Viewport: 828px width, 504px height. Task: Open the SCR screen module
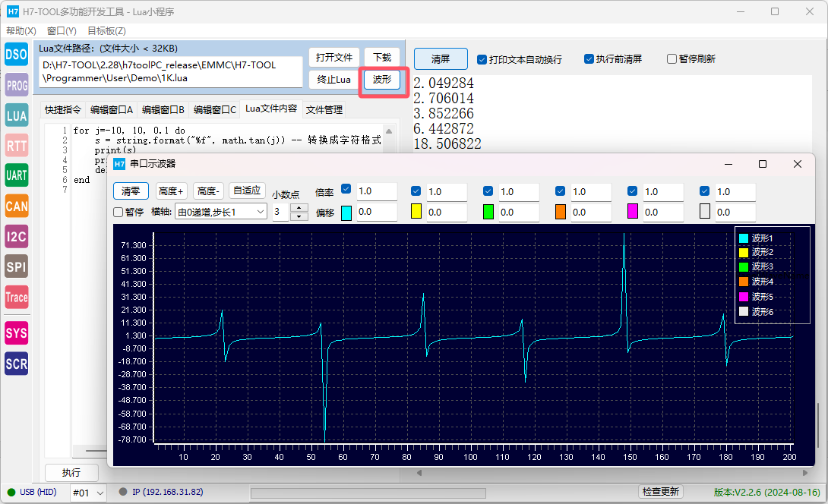click(x=17, y=364)
